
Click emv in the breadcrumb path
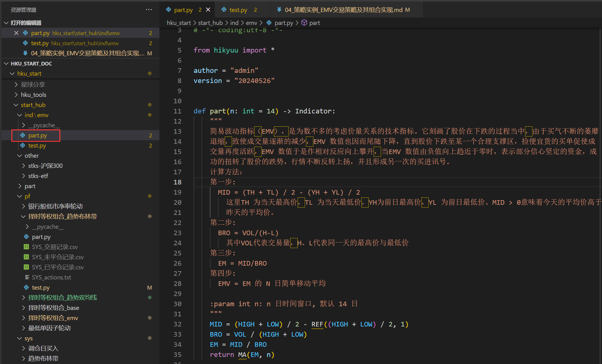(251, 23)
